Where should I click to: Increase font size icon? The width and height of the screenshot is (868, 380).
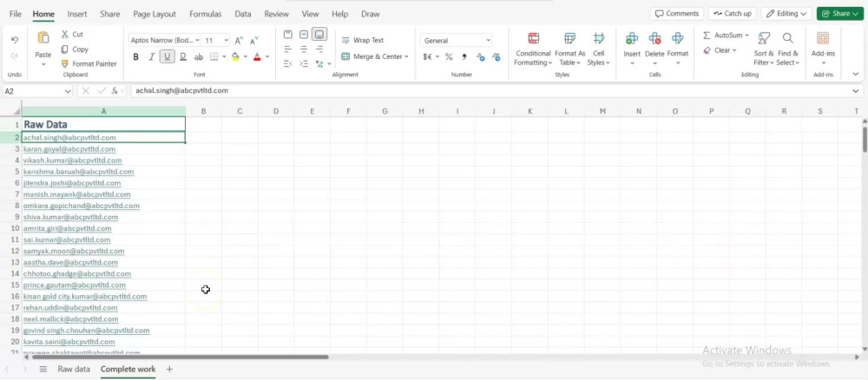[239, 41]
